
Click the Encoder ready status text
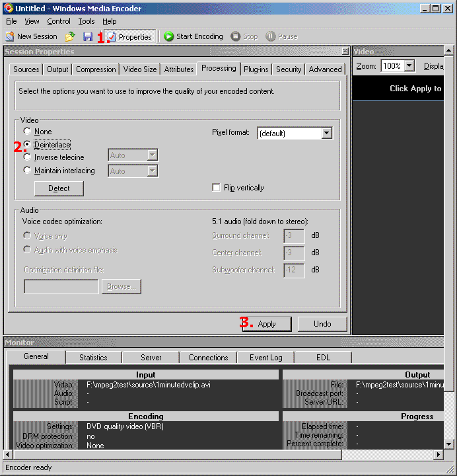28,467
